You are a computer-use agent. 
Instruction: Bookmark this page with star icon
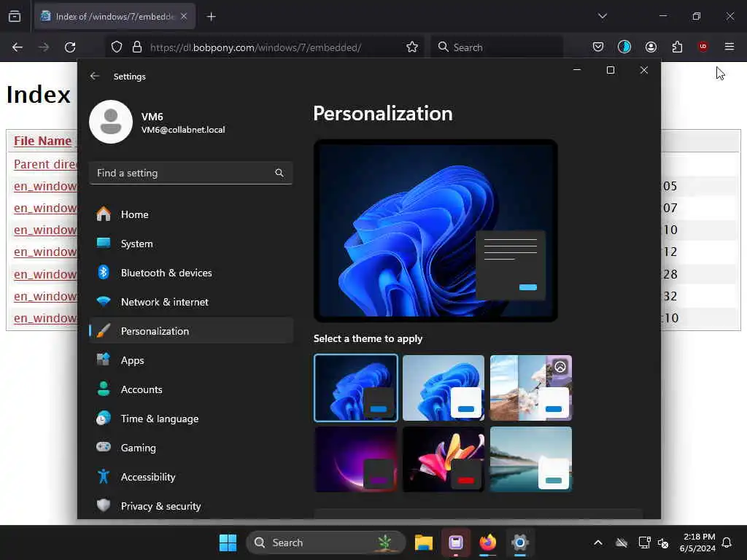[412, 47]
